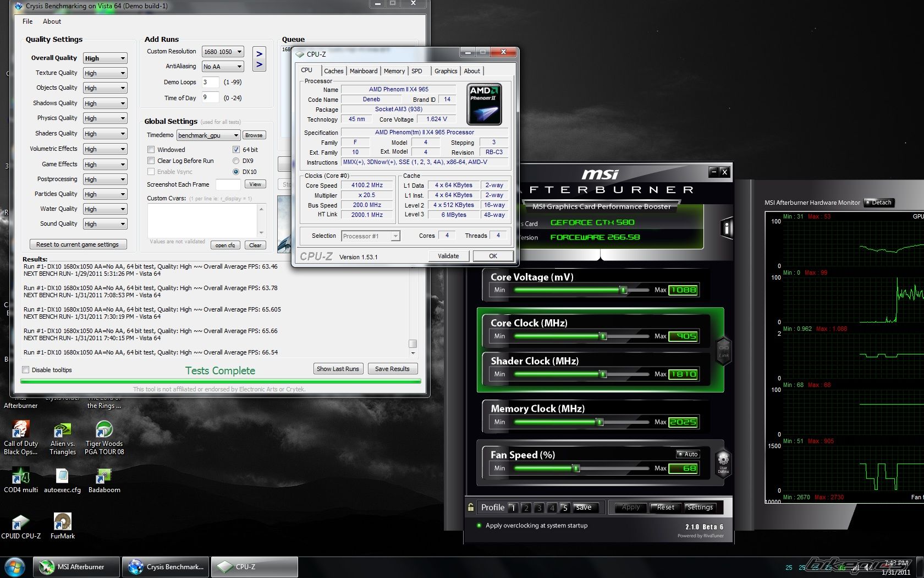The width and height of the screenshot is (924, 578).
Task: Click Show Last Runs button
Action: [x=338, y=369]
